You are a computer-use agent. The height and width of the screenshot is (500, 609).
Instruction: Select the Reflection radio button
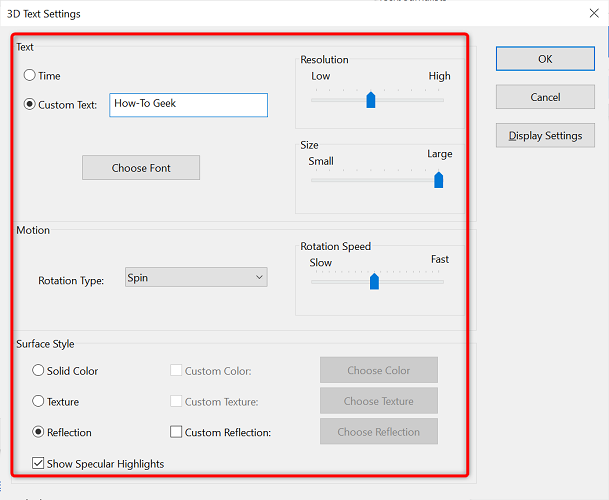(39, 433)
